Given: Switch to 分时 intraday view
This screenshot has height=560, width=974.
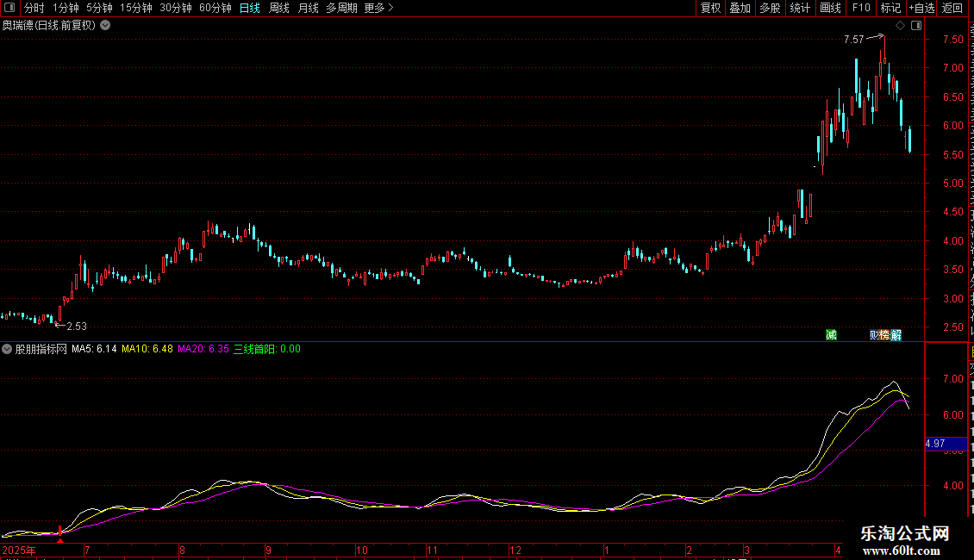Looking at the screenshot, I should (34, 8).
